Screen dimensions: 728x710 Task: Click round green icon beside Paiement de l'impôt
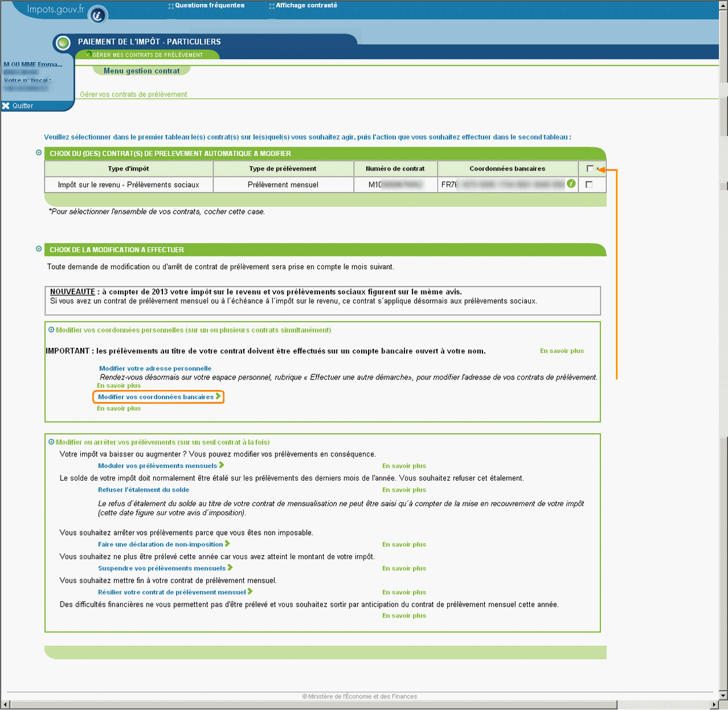[63, 42]
